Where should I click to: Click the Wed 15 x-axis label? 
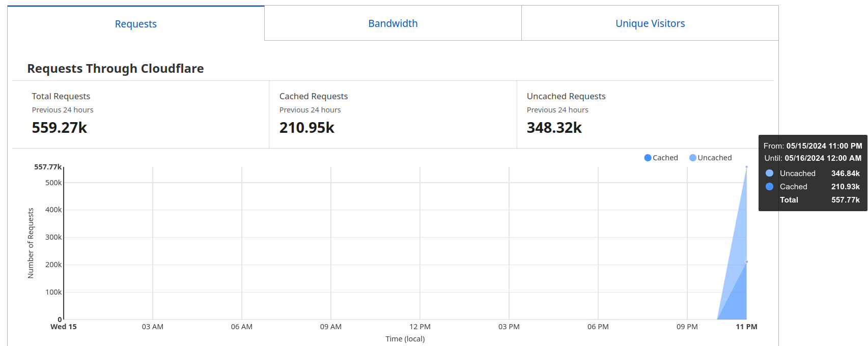click(x=64, y=327)
